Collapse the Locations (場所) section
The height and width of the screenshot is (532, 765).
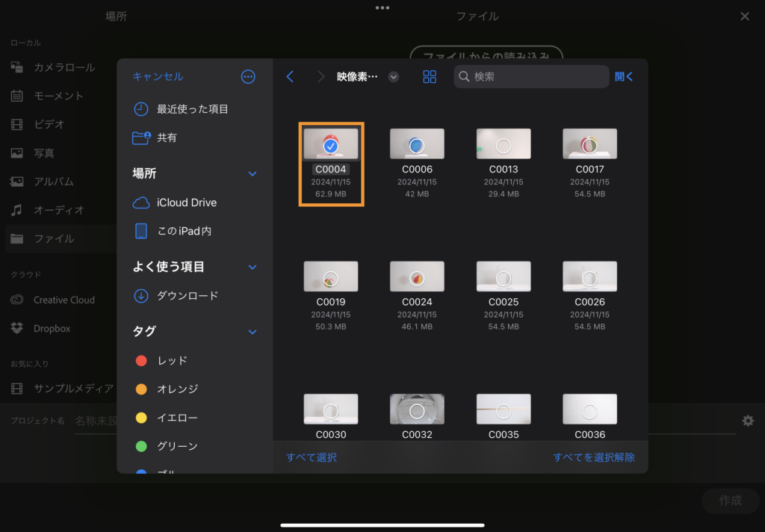click(253, 174)
